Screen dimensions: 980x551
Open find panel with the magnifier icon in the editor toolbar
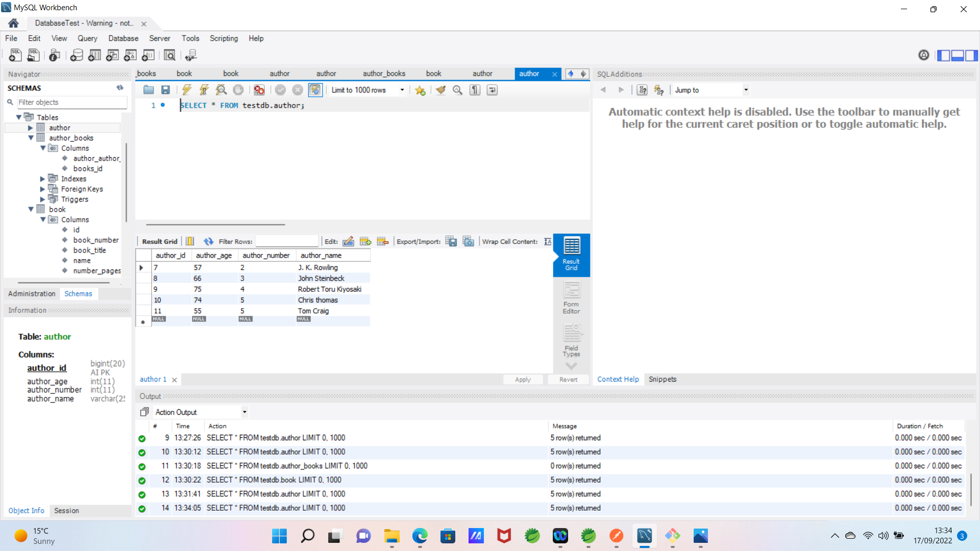coord(458,90)
